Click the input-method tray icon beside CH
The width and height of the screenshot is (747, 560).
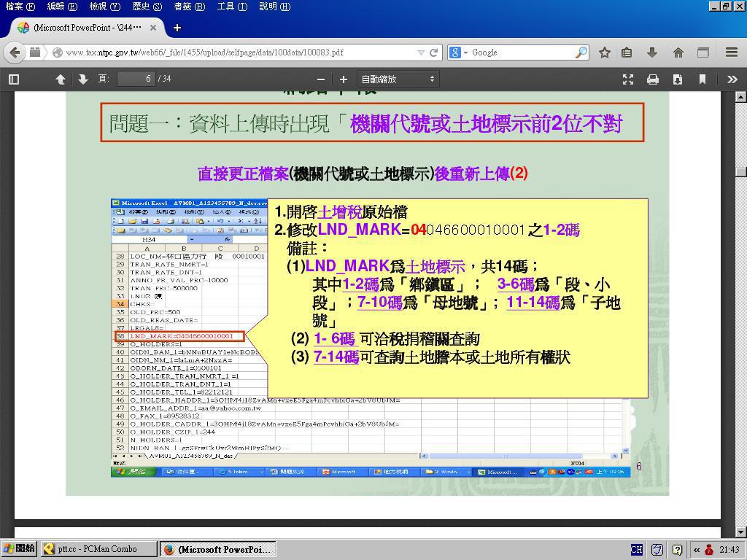tap(657, 550)
